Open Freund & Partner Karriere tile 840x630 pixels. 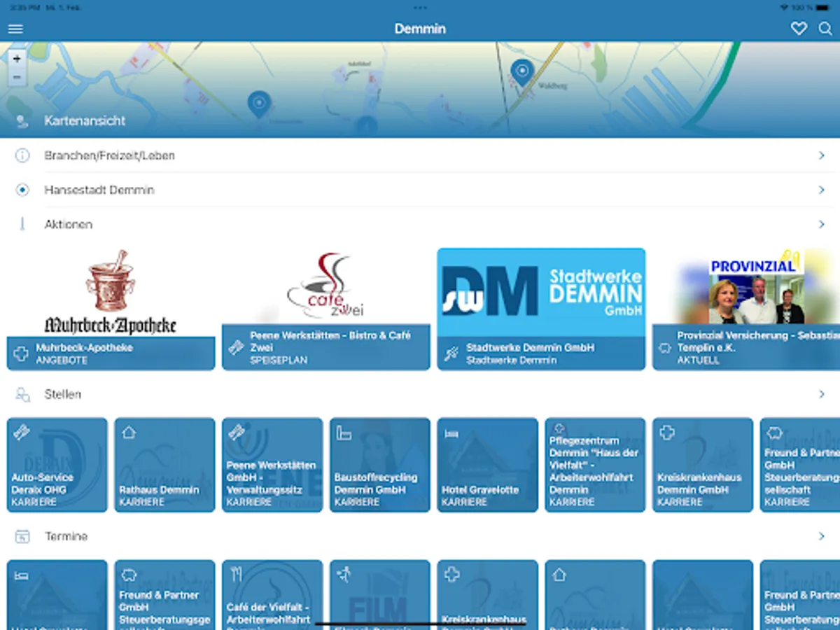click(800, 465)
